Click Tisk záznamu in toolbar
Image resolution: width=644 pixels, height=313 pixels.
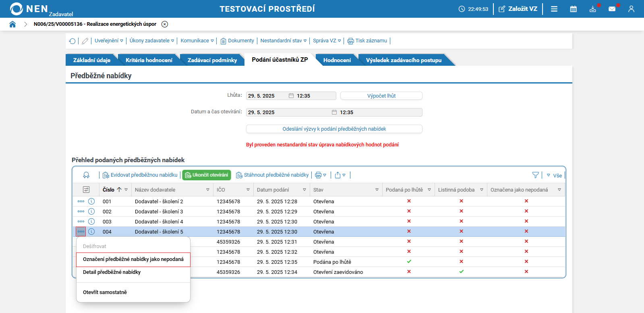pyautogui.click(x=367, y=41)
